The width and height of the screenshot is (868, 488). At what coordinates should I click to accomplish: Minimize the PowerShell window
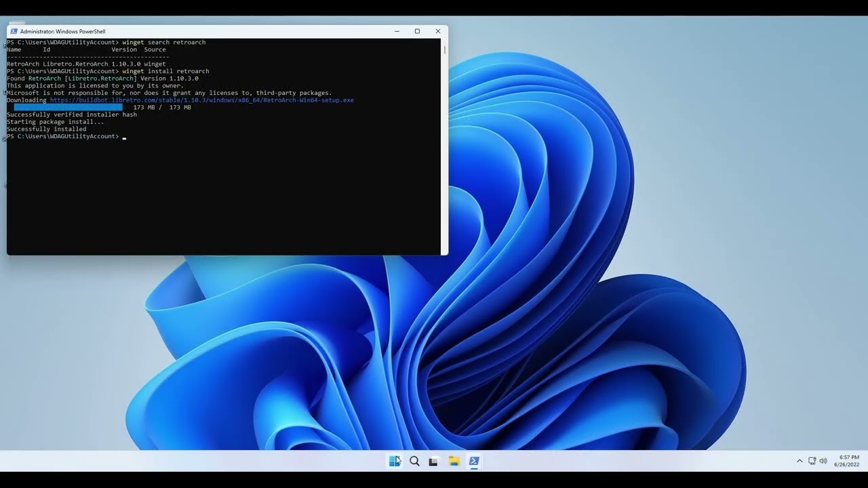click(397, 31)
